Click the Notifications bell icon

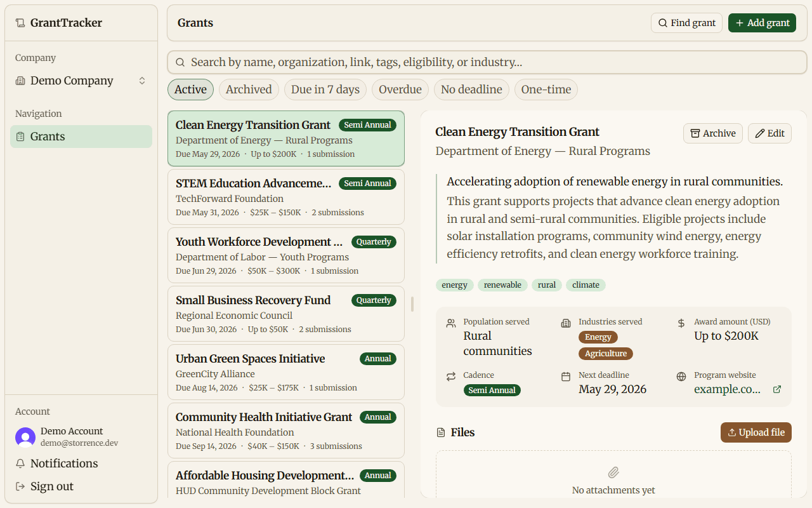20,464
